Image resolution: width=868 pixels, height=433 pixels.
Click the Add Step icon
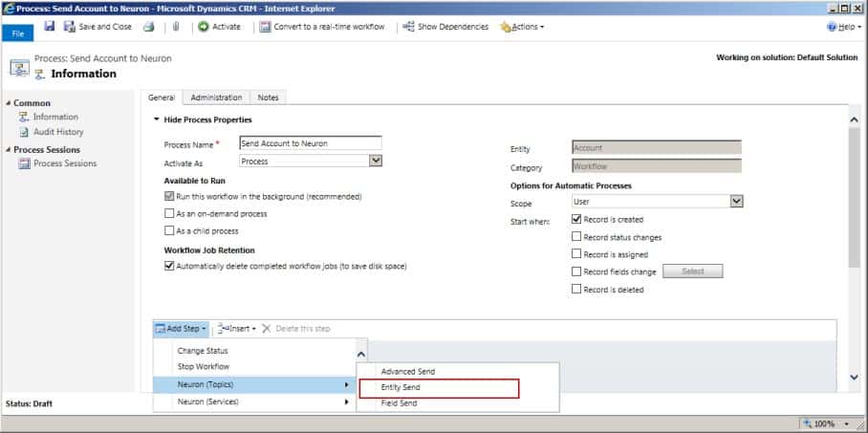(x=161, y=329)
